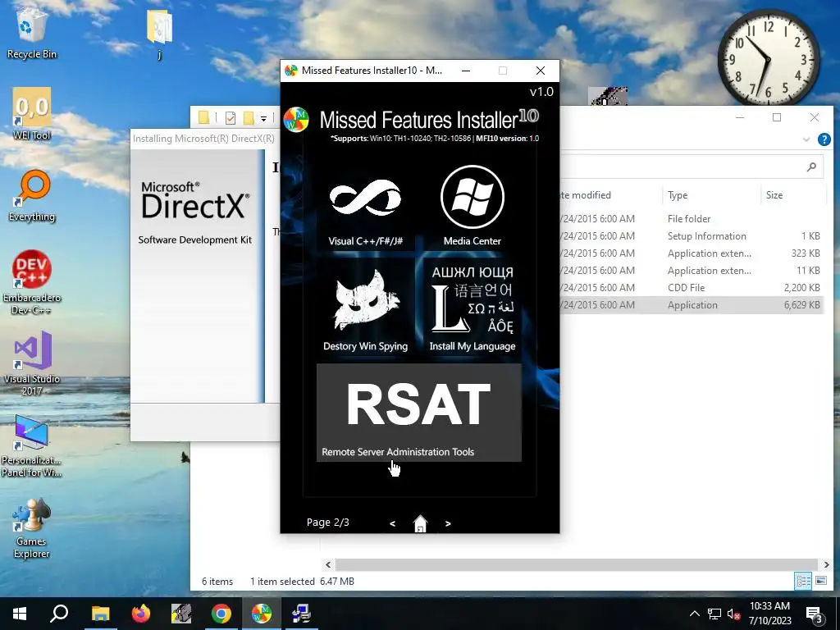The image size is (840, 630).
Task: Open Recycle Bin on the desktop
Action: click(32, 33)
